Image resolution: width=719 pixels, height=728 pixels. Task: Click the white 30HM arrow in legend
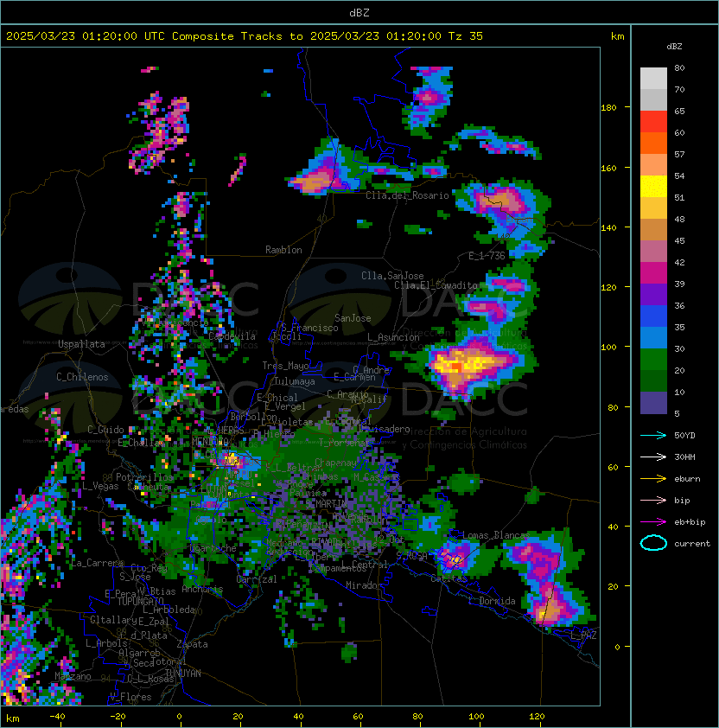point(653,457)
